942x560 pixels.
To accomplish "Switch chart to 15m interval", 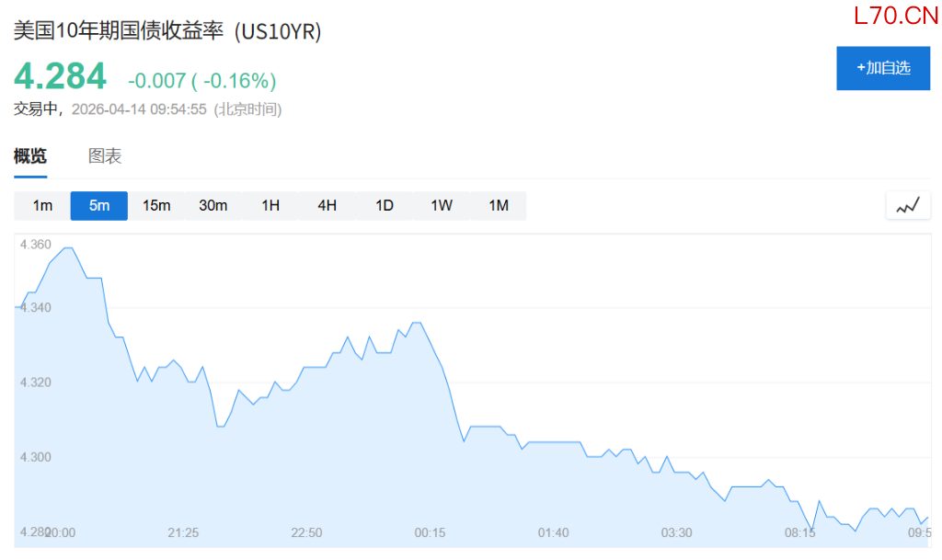I will pos(156,206).
